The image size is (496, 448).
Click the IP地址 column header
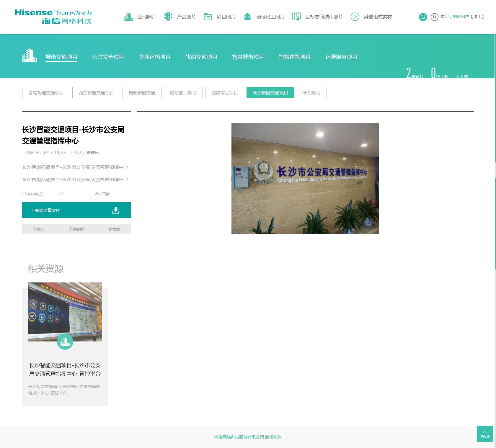(x=115, y=229)
